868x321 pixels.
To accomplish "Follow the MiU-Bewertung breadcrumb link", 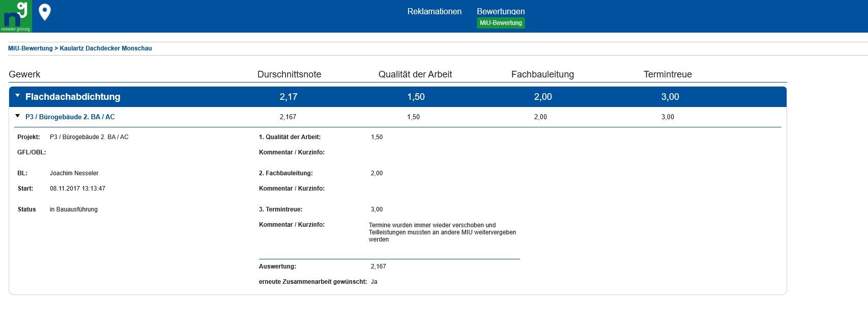I will tap(31, 48).
